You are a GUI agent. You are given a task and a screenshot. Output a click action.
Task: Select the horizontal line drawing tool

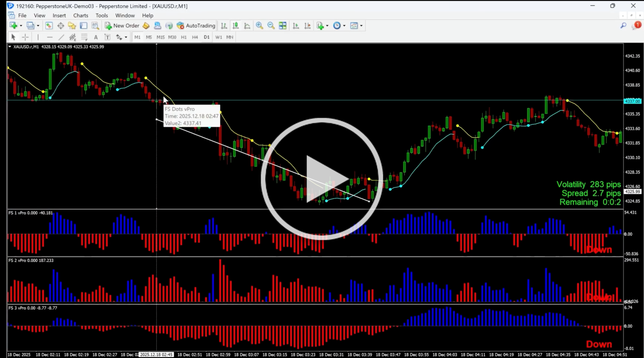click(x=50, y=37)
